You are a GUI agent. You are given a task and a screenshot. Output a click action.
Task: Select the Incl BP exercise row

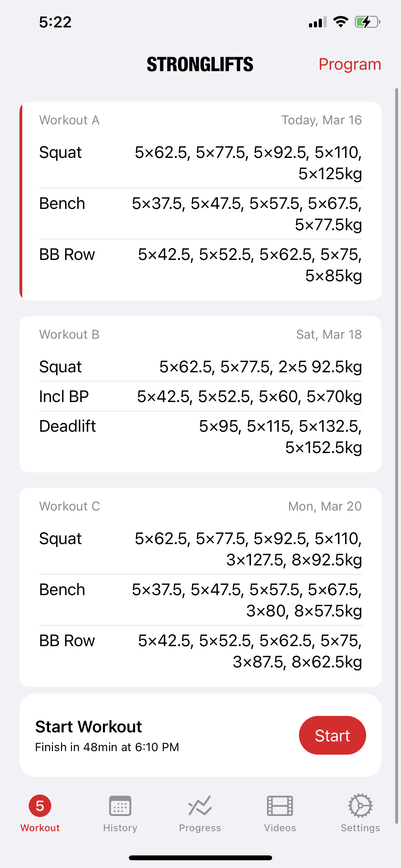tap(200, 396)
